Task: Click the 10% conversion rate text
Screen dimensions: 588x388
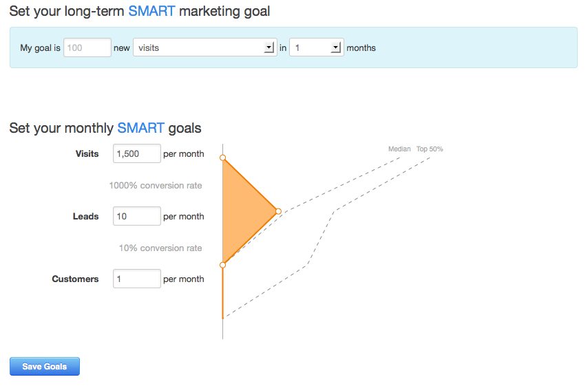Action: coord(160,248)
